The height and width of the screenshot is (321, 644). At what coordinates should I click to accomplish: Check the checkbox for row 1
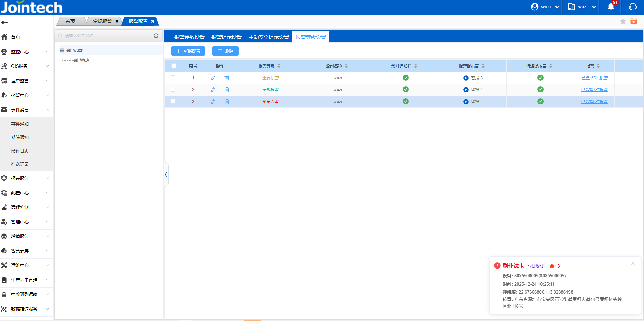173,78
